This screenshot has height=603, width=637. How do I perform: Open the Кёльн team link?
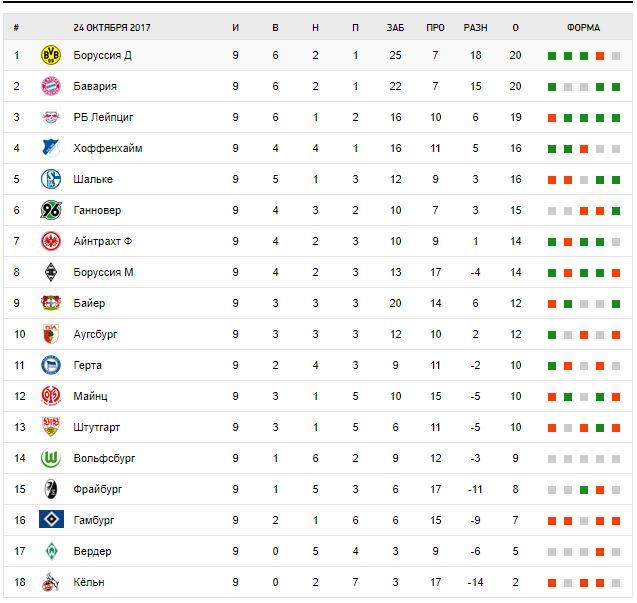pos(89,582)
